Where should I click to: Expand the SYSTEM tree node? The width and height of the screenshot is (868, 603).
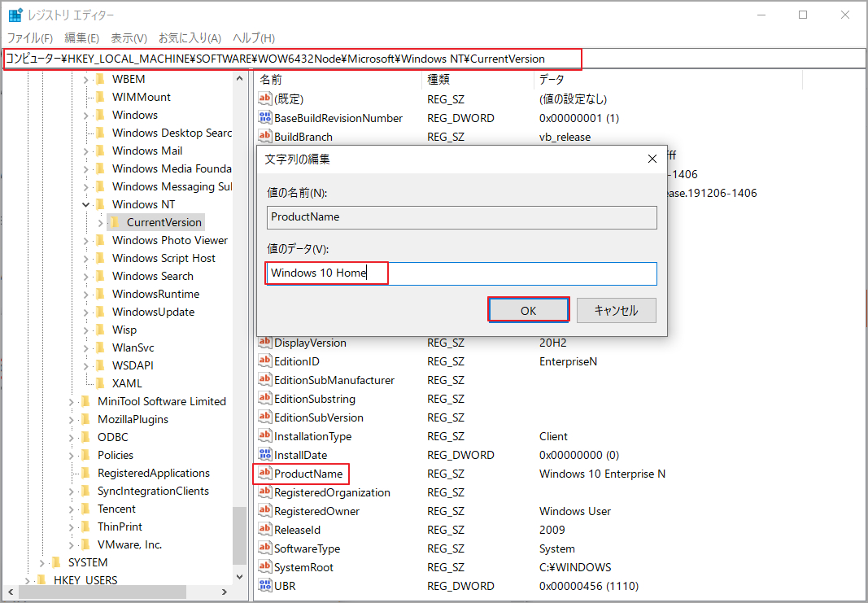tap(41, 561)
